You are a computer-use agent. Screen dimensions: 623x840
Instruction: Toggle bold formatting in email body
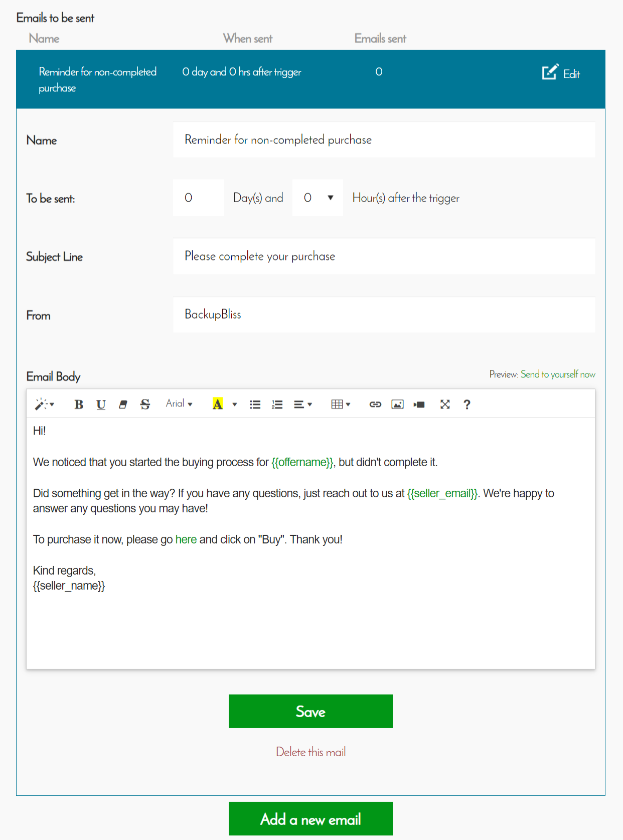pos(79,404)
